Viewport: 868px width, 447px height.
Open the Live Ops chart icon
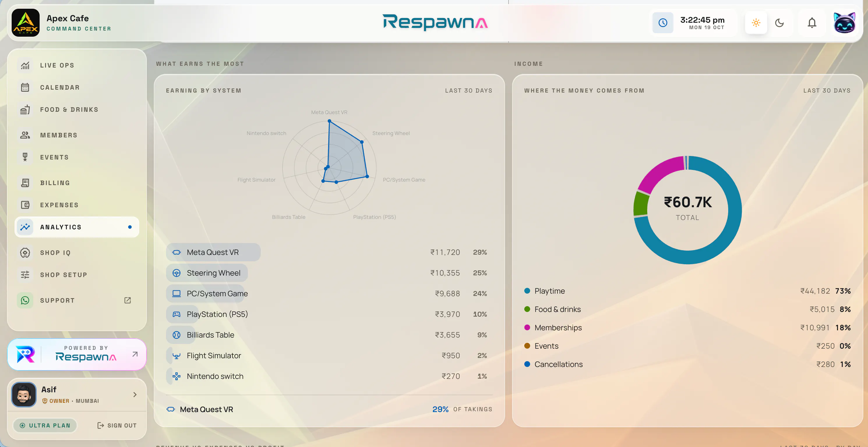pyautogui.click(x=25, y=65)
